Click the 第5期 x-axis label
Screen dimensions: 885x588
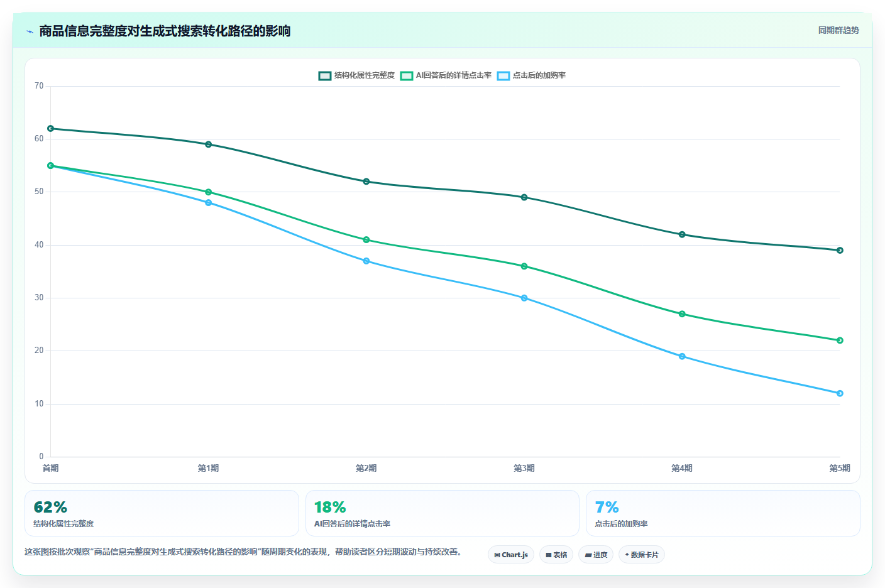pyautogui.click(x=840, y=468)
